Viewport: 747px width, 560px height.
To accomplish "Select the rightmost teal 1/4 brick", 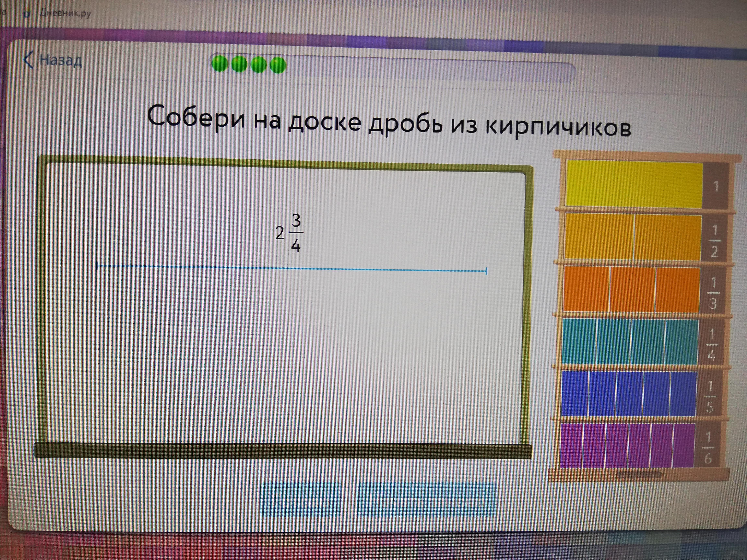I will click(x=682, y=342).
